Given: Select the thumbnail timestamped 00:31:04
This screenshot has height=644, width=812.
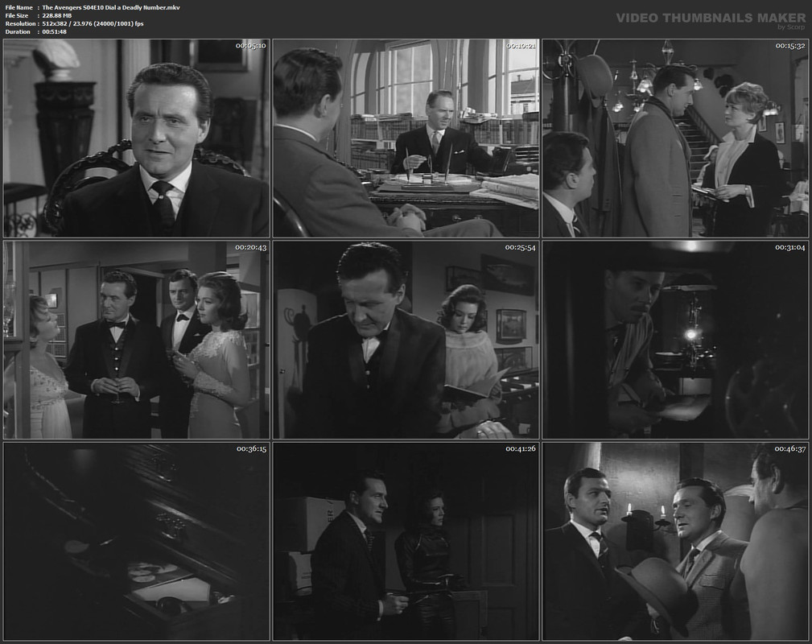Looking at the screenshot, I should 675,340.
